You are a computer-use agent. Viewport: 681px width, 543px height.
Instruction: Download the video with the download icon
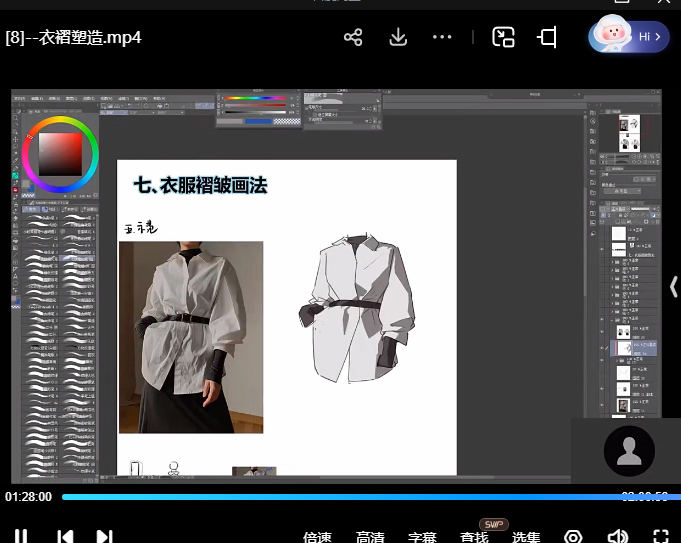[x=398, y=38]
